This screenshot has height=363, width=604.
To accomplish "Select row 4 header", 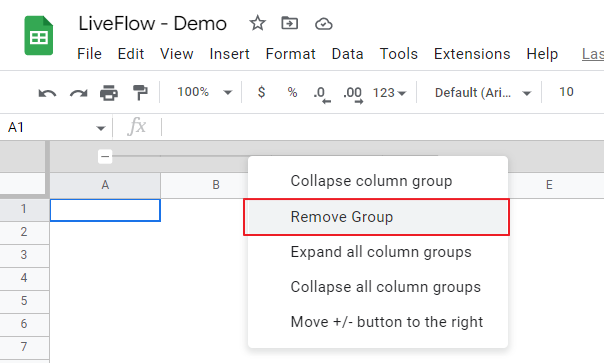I will pos(24,278).
